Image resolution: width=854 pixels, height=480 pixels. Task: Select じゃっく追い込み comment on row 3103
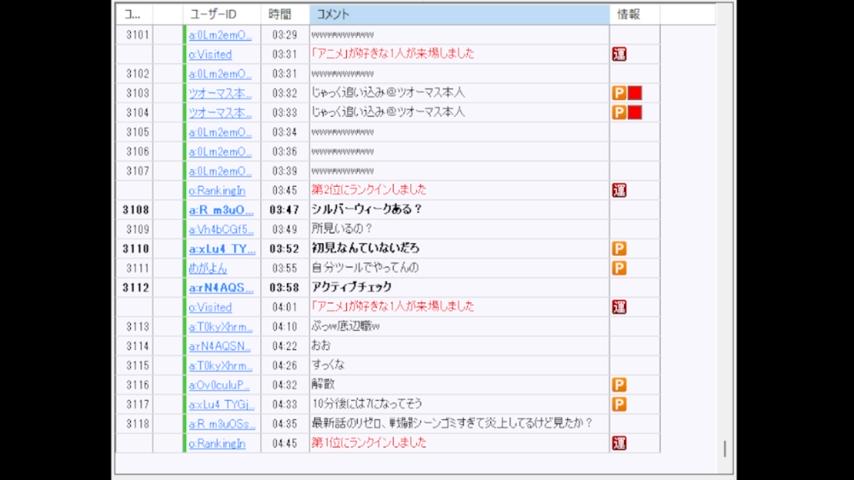388,93
